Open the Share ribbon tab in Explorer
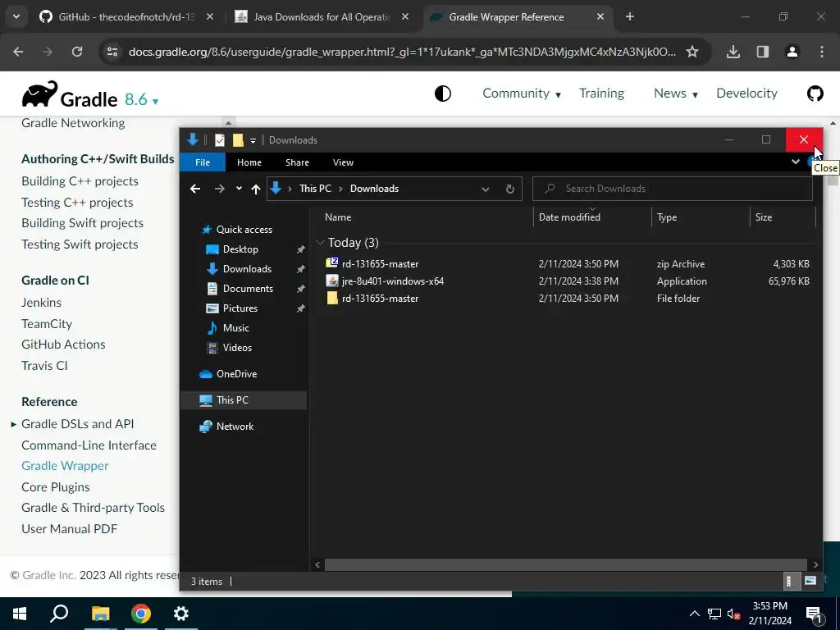 coord(297,162)
